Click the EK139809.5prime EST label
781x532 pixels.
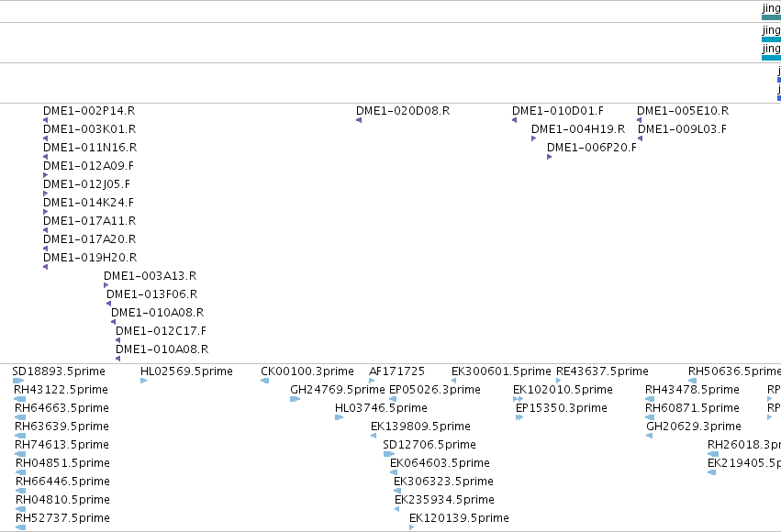click(421, 427)
